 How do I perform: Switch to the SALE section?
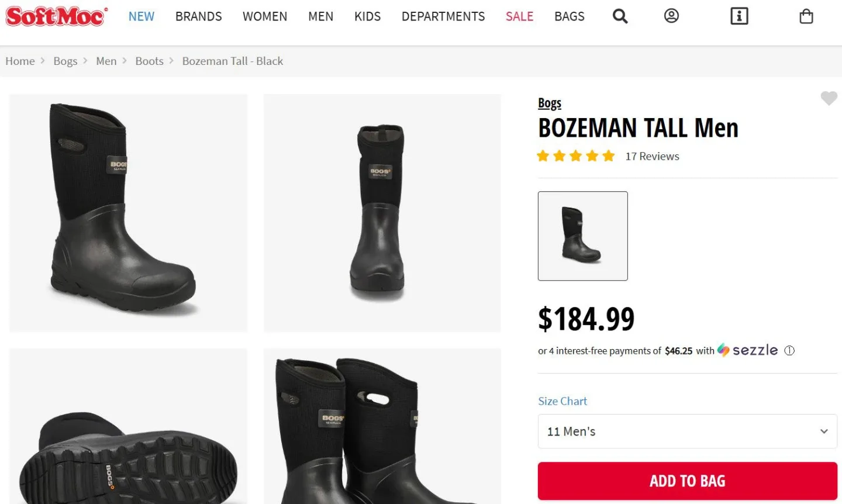tap(519, 16)
